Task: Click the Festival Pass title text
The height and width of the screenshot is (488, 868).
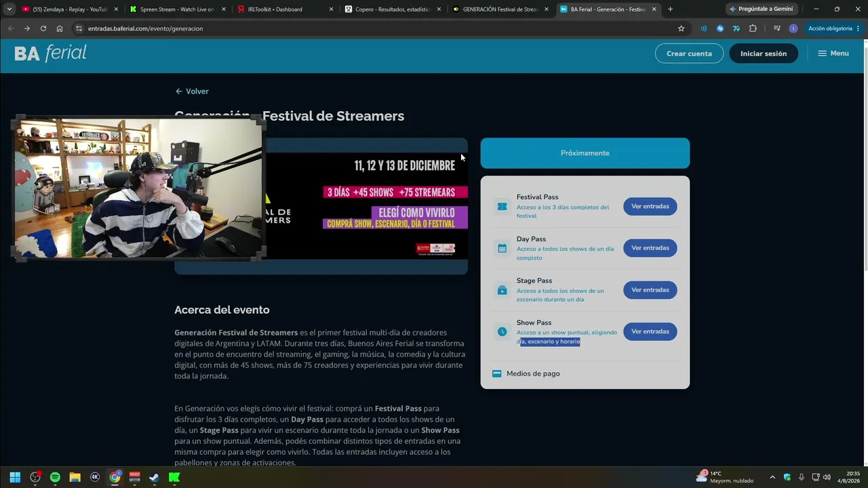Action: point(537,197)
